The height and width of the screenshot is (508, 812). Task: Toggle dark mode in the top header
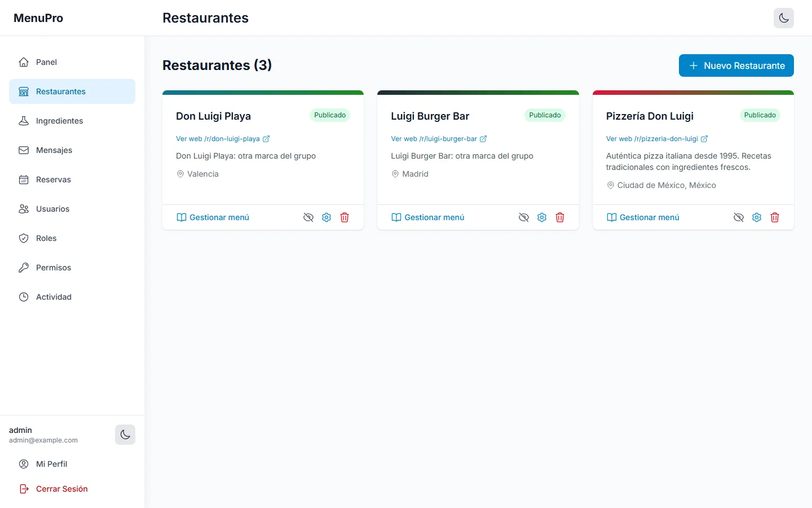click(x=784, y=18)
